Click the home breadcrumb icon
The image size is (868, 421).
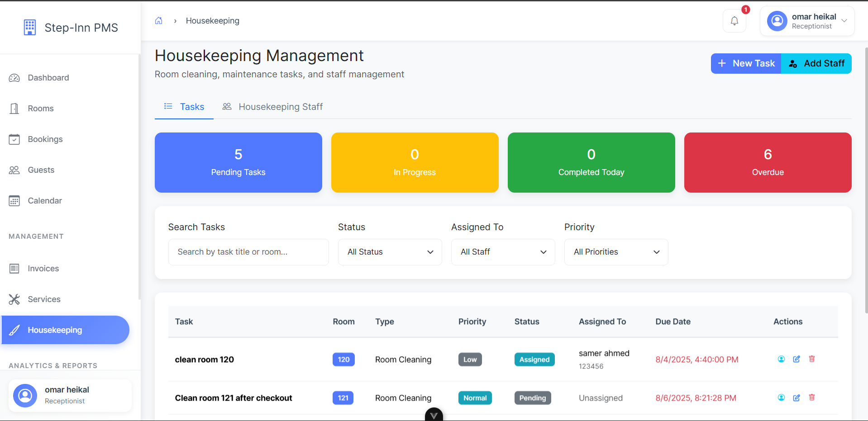(159, 20)
